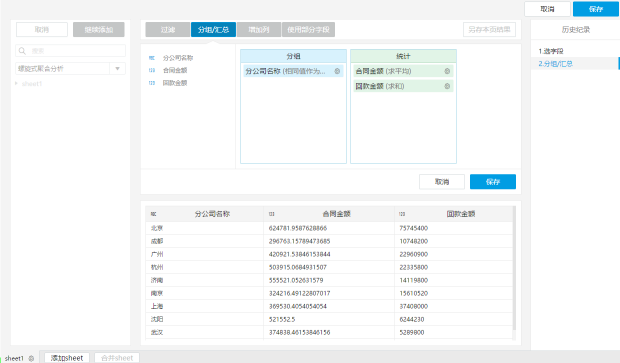620x363 pixels.
Task: Click 取消 in the left panel
Action: point(42,30)
